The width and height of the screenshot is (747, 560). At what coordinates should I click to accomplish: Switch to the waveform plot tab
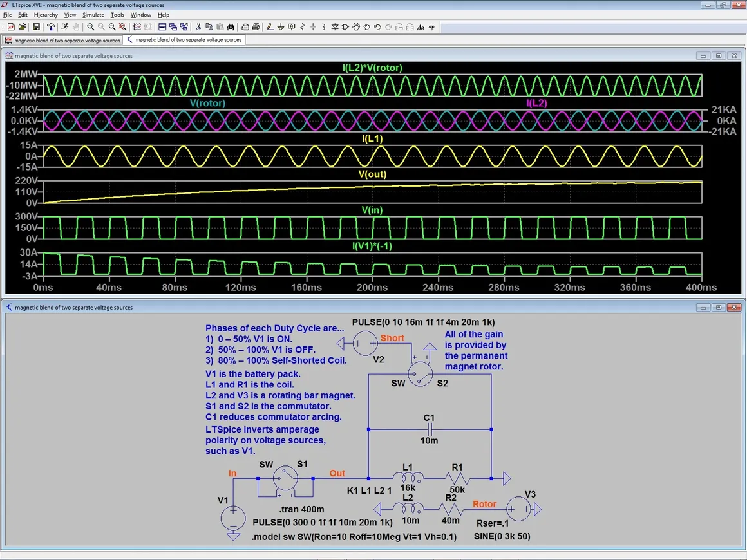(x=63, y=40)
